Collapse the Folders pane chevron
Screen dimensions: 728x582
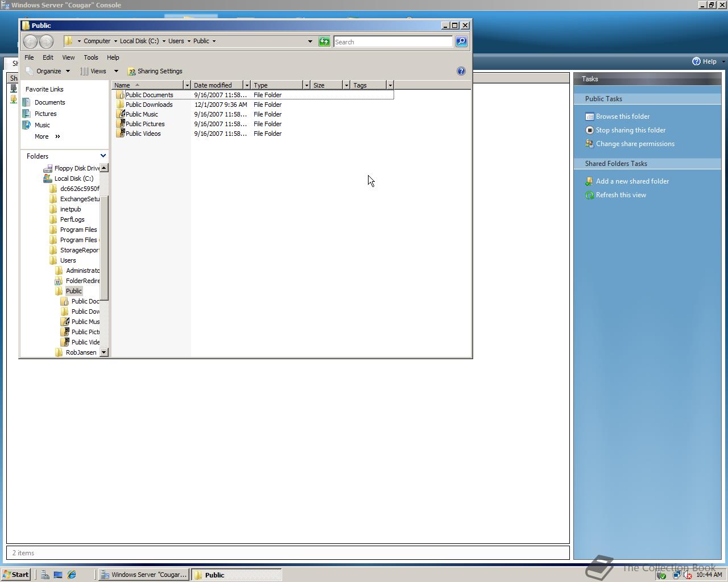[x=103, y=156]
